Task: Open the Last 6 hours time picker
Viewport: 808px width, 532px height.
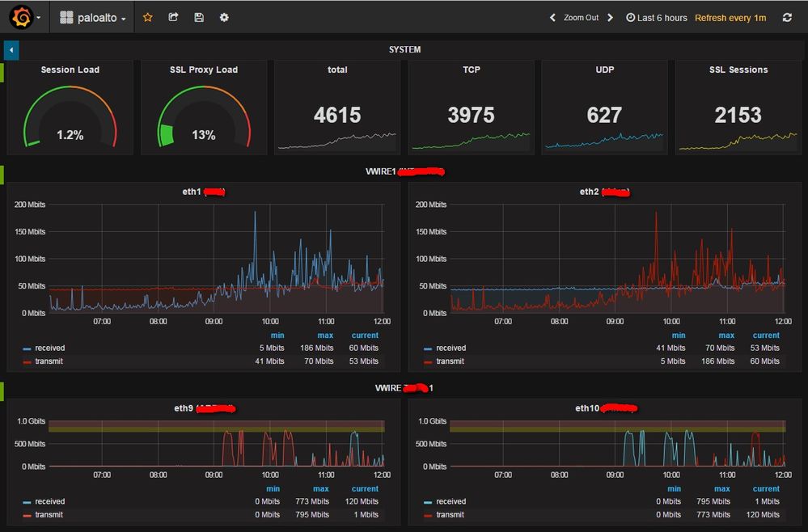Action: [x=657, y=18]
